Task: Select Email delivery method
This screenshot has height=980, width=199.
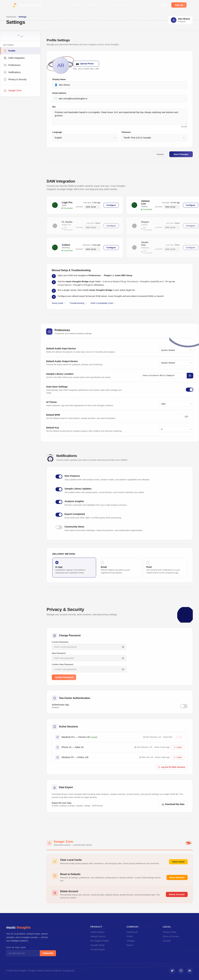Action: [x=120, y=568]
